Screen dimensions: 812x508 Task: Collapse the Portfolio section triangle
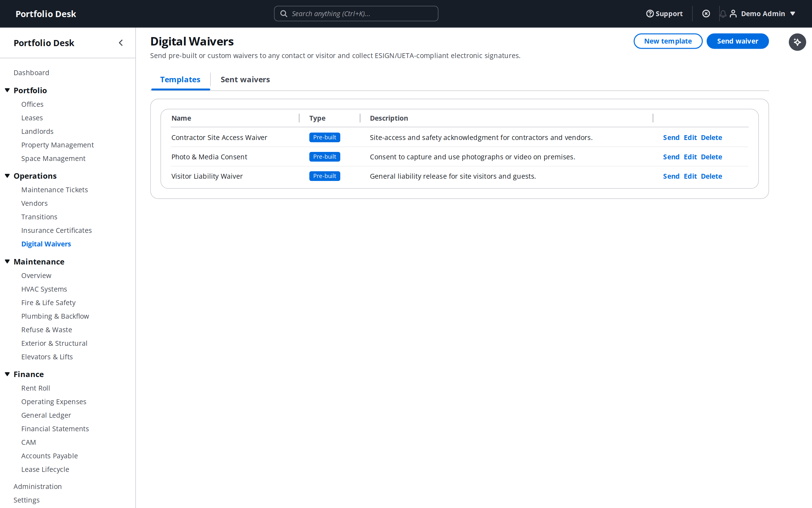[x=7, y=90]
